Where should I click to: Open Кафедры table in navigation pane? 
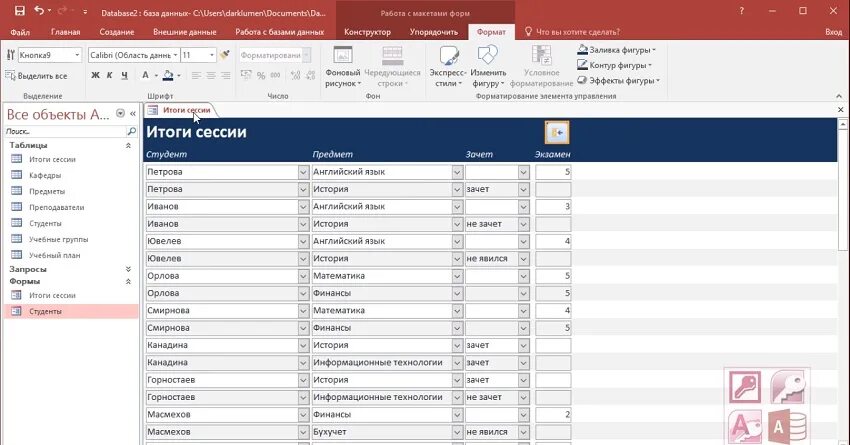tap(45, 175)
